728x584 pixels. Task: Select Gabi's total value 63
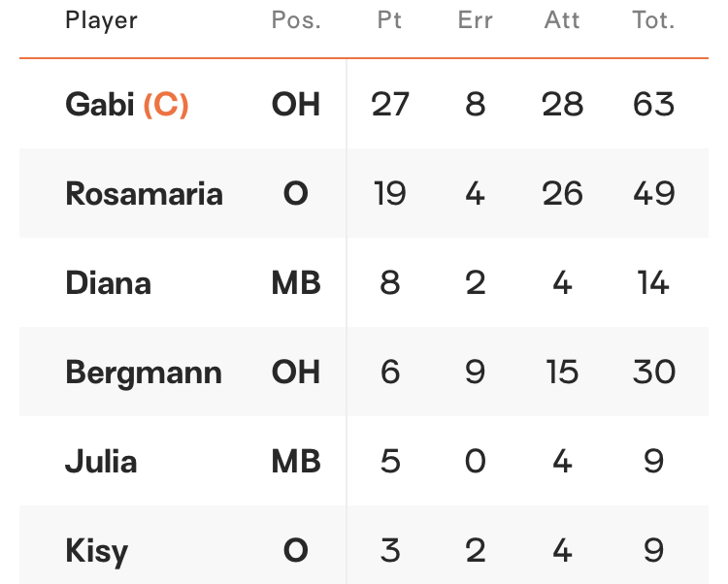(x=653, y=104)
